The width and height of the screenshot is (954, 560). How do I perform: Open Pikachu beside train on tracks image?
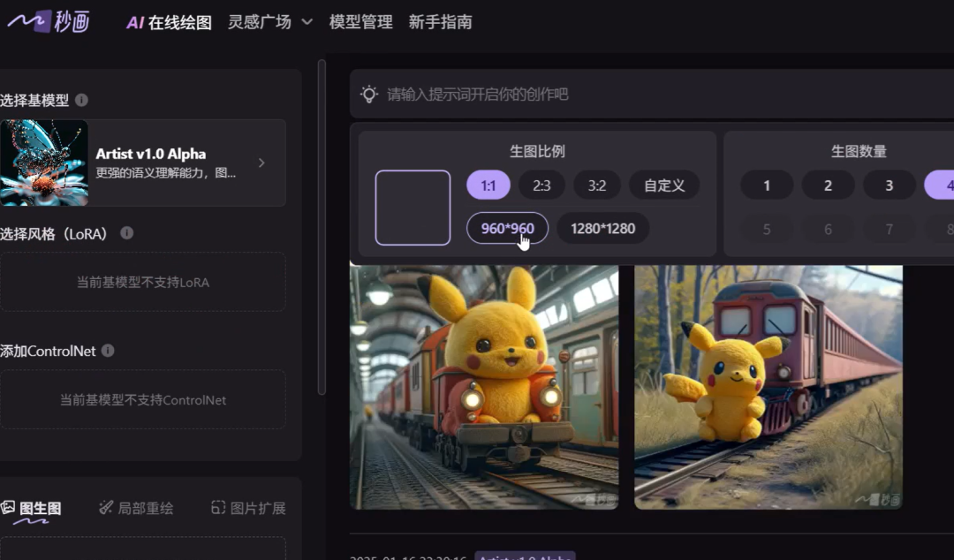tap(768, 387)
